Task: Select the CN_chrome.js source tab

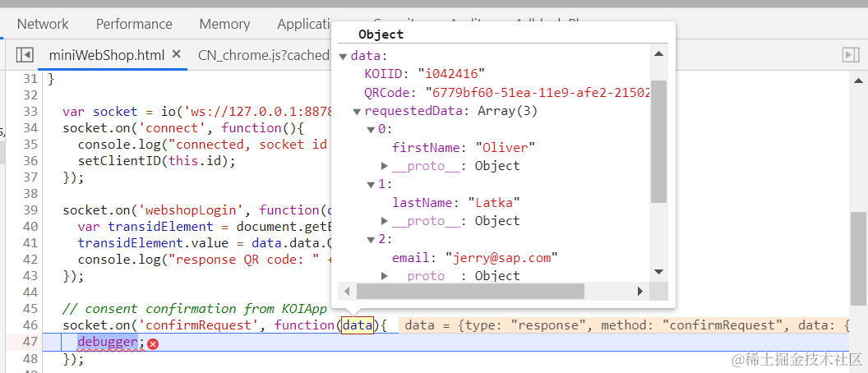Action: point(264,55)
